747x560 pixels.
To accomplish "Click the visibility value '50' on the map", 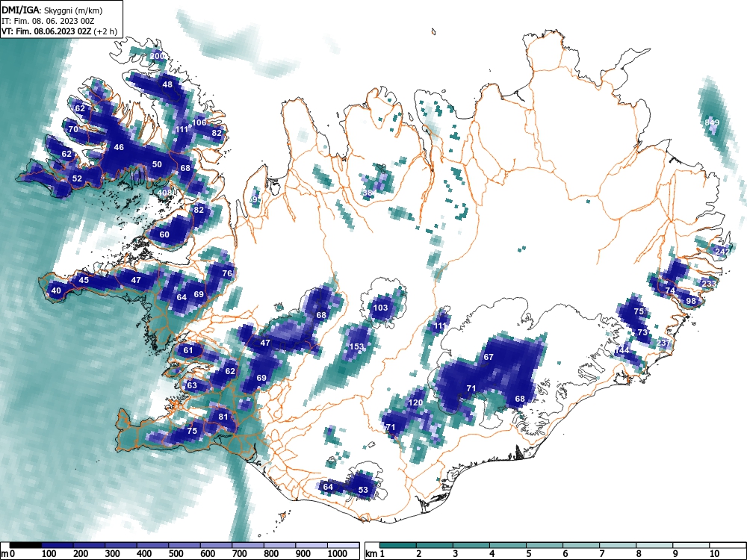I will (x=157, y=164).
